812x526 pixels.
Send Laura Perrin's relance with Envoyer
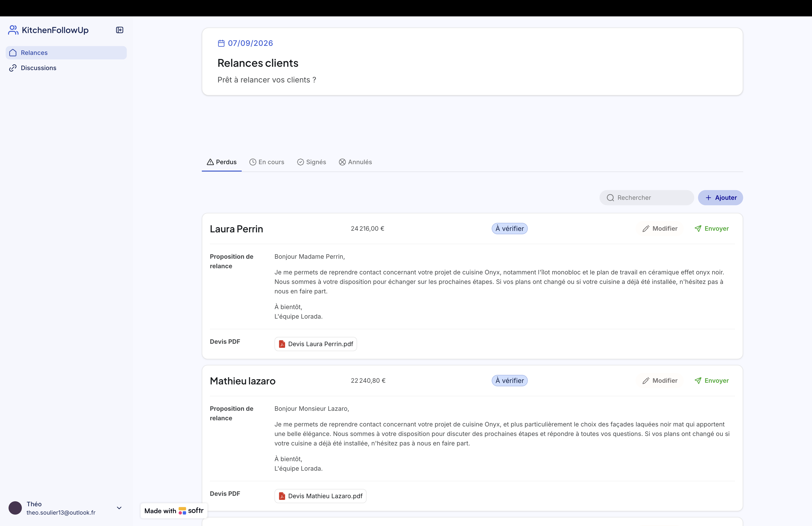click(711, 229)
